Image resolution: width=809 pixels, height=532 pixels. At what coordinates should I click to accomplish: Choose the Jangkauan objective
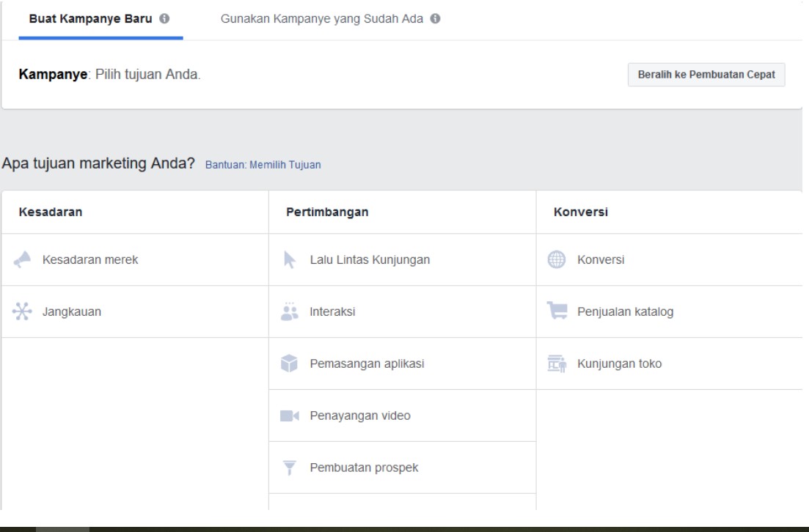pyautogui.click(x=135, y=312)
